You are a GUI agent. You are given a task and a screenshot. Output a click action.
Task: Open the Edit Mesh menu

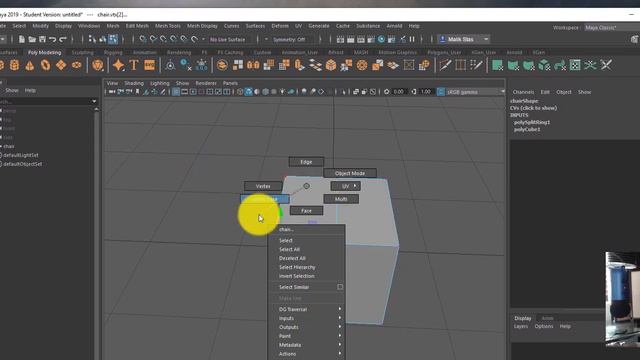(x=137, y=26)
